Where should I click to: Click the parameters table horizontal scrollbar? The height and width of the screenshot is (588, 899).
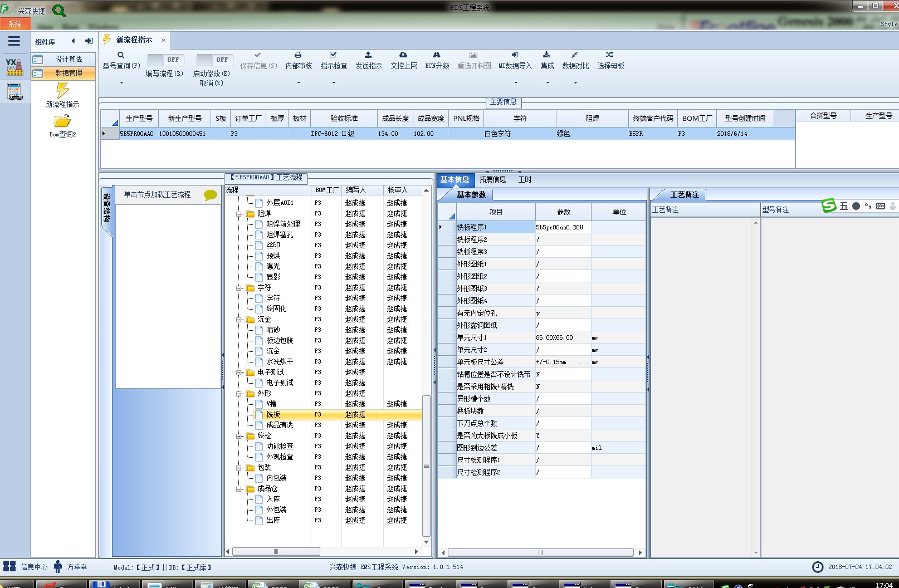click(540, 553)
